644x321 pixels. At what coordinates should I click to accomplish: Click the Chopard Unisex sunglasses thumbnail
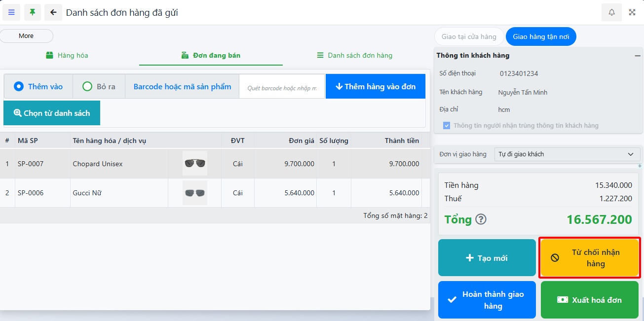pos(194,164)
